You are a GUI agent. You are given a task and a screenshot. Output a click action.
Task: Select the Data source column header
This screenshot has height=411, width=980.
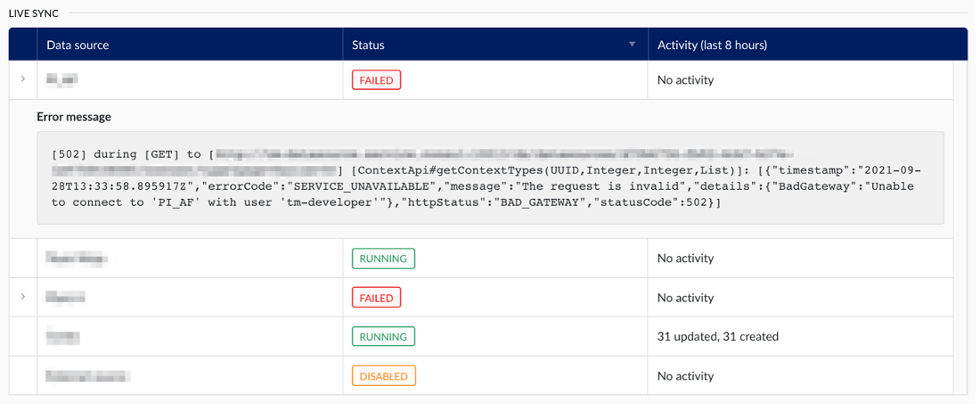tap(78, 45)
